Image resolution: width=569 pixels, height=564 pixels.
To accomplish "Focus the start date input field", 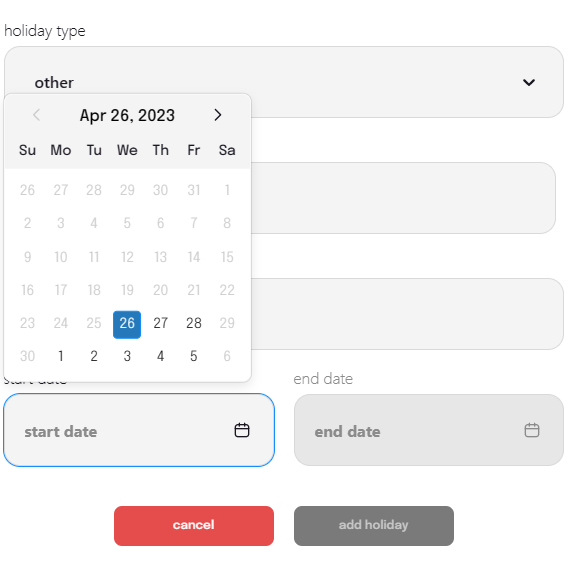I will pos(139,430).
